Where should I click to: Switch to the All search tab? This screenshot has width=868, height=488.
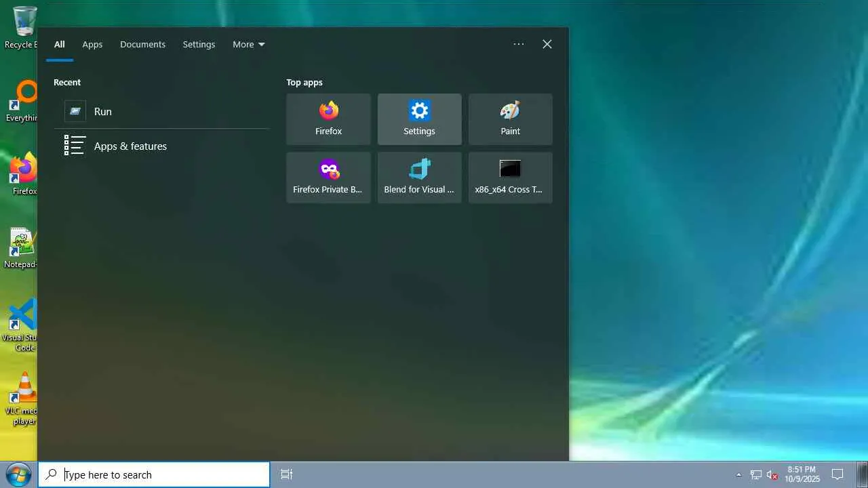(60, 45)
